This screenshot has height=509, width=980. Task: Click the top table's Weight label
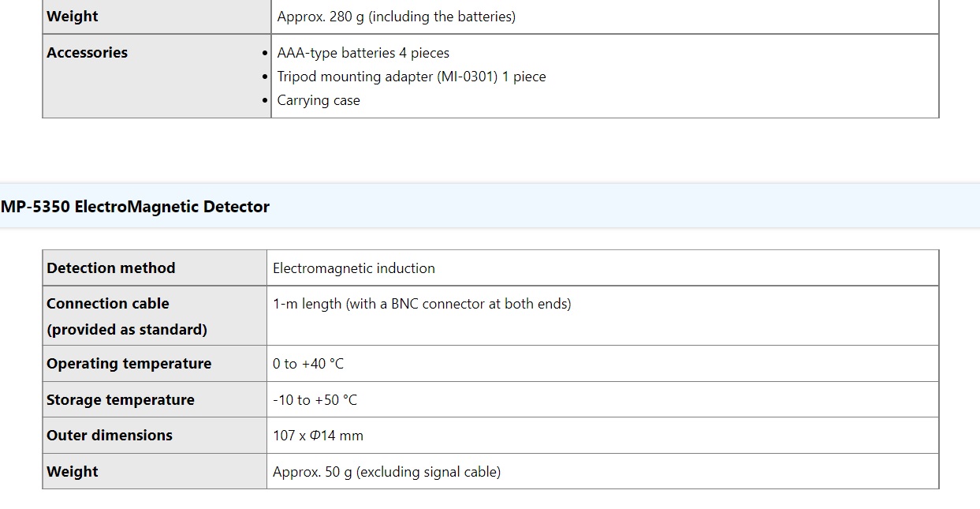73,17
